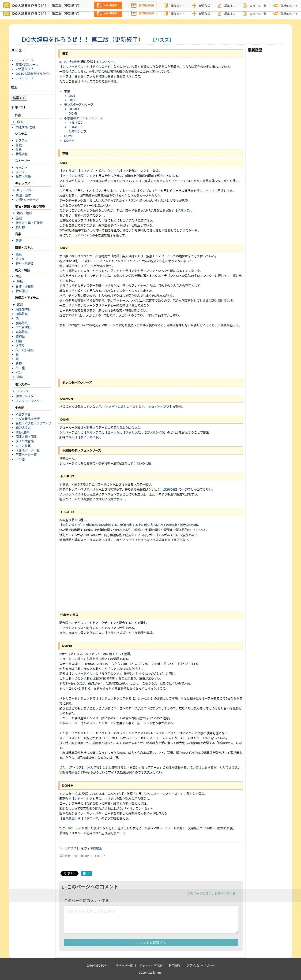Open 称号・肩書き category link
Screen dimensions: 301x980
click(x=24, y=263)
